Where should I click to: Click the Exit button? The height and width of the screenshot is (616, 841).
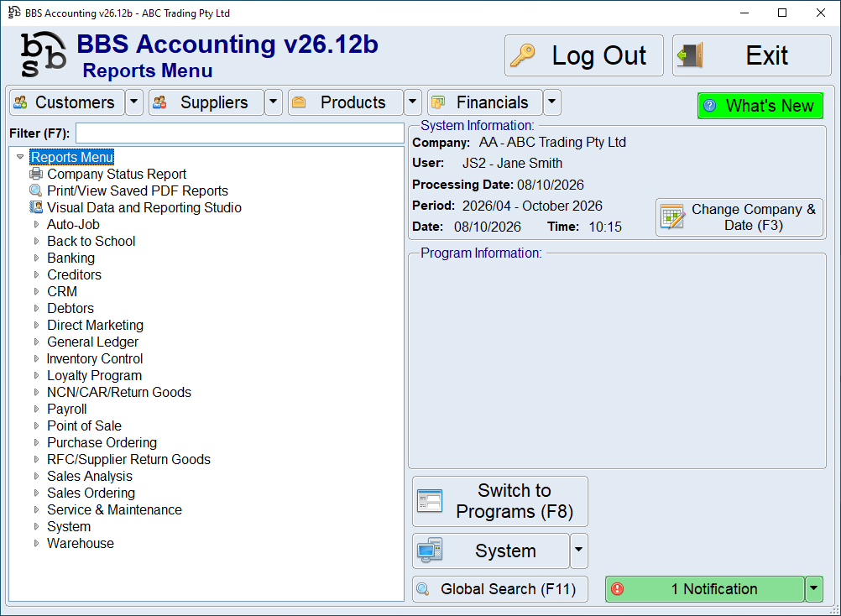tap(751, 55)
